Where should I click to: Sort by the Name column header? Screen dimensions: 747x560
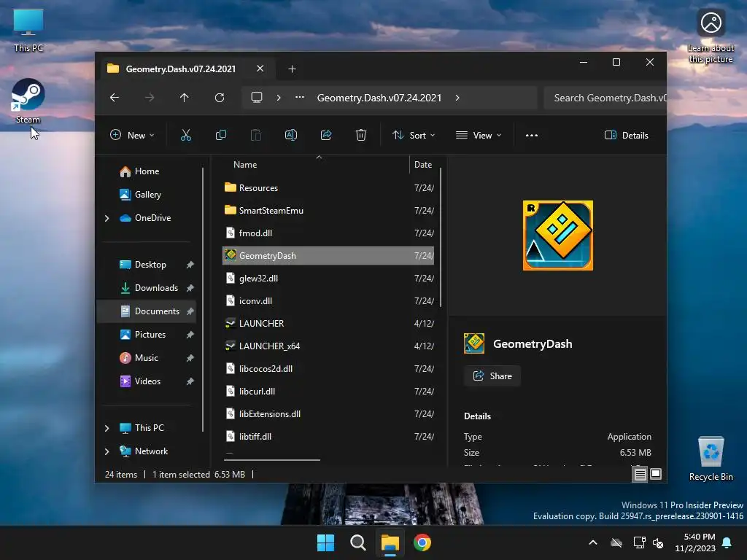245,165
